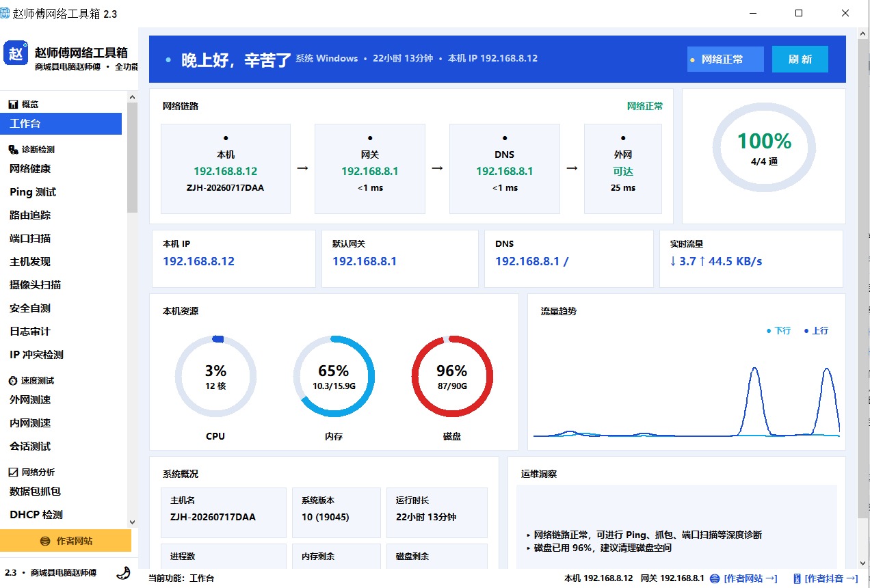Image resolution: width=870 pixels, height=588 pixels.
Task: Click the 网关 node card
Action: point(370,169)
